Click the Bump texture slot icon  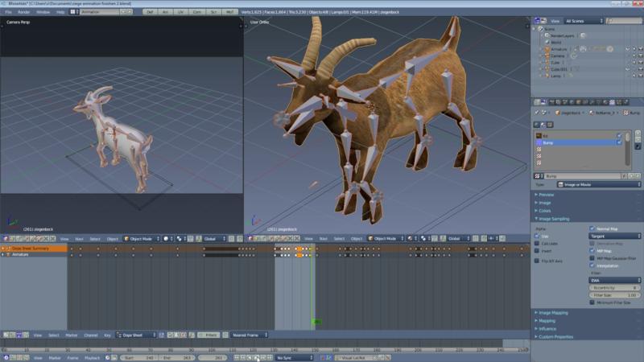coord(539,142)
